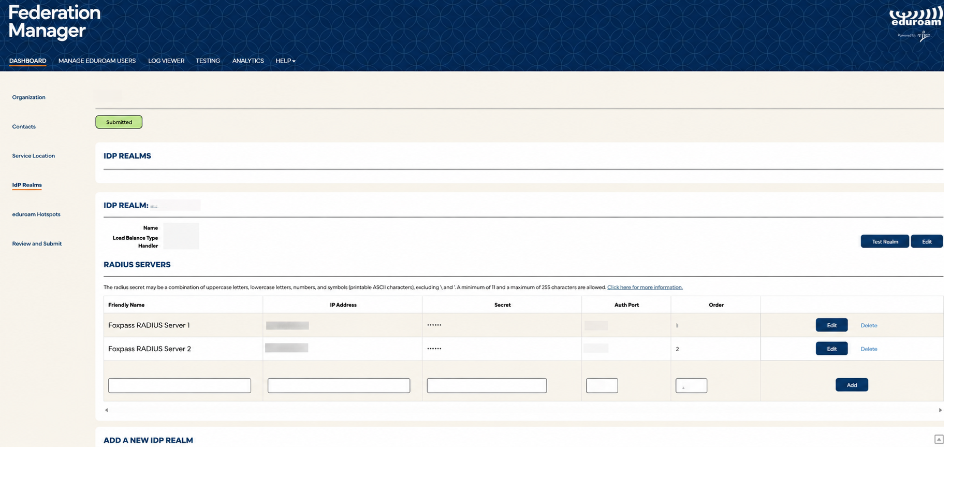Click the Add server button
The image size is (980, 490).
coord(852,385)
